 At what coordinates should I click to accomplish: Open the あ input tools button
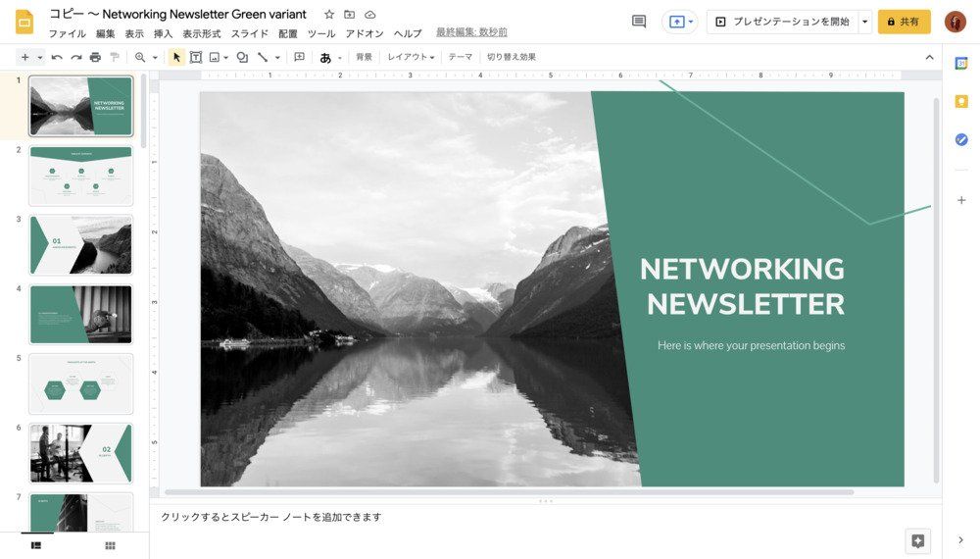[325, 58]
